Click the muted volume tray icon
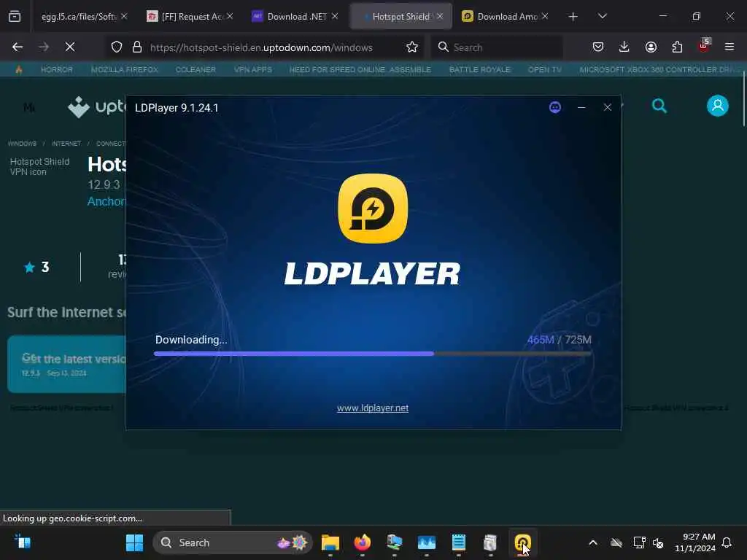The image size is (747, 560). [659, 542]
